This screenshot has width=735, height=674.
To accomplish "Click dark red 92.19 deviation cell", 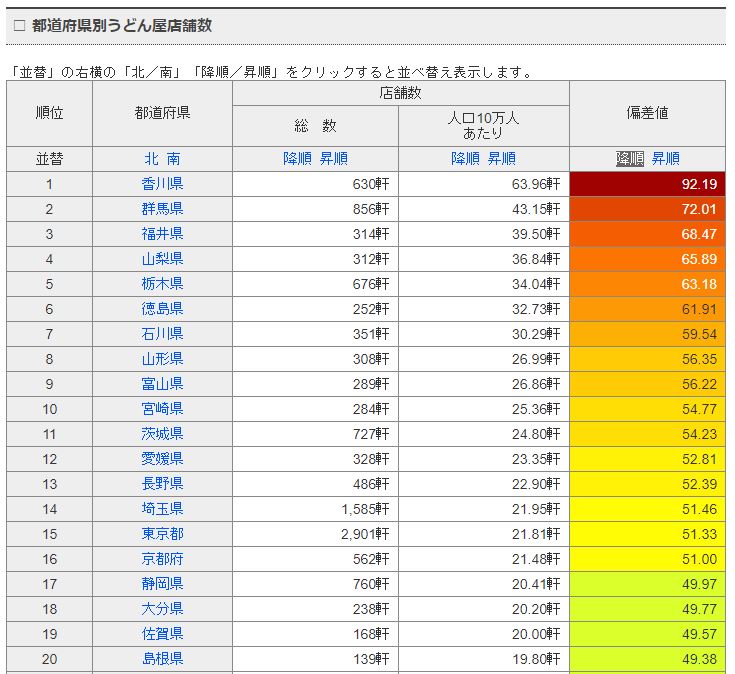I will point(647,184).
